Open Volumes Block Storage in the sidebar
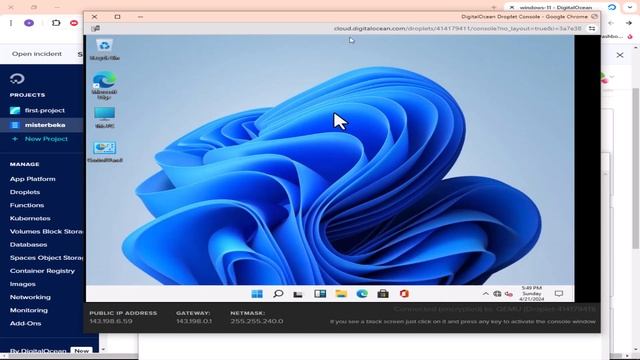The width and height of the screenshot is (640, 360). (46, 231)
